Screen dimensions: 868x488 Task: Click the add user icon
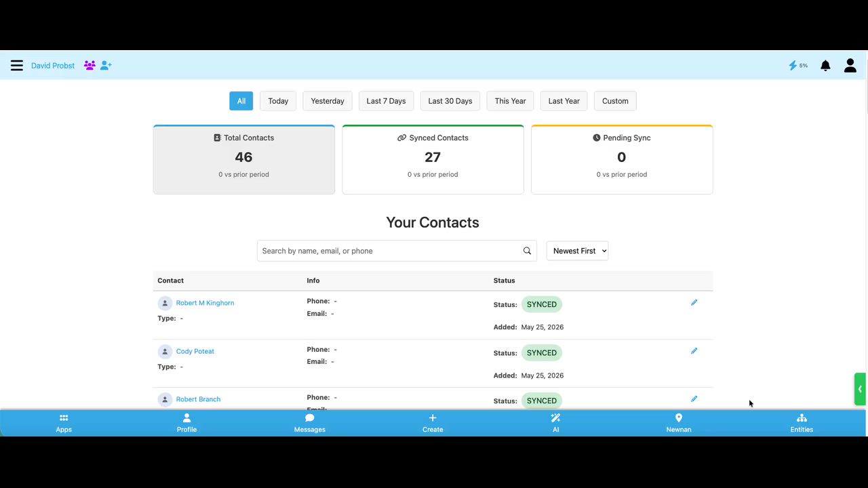[x=106, y=66]
